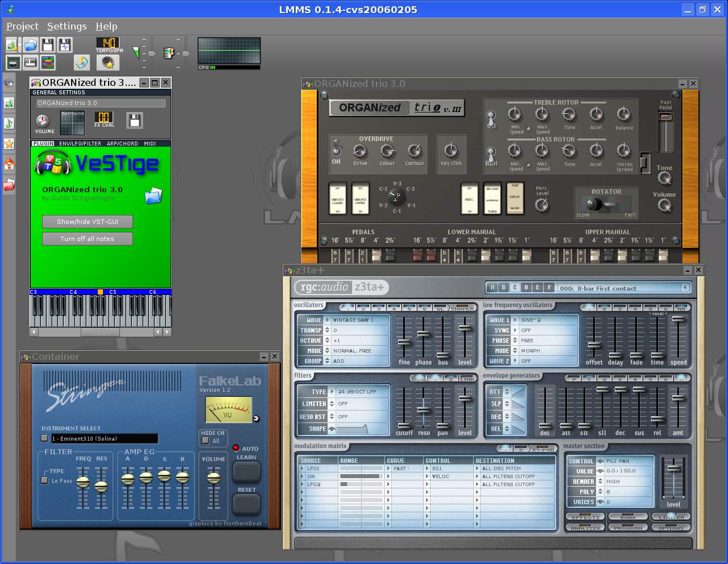Open the z3ta+ preset list arrow beside First contact
728x564 pixels.
685,288
